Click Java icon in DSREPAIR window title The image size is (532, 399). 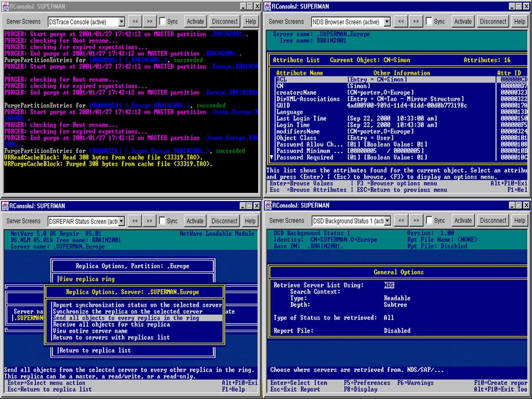click(x=6, y=206)
